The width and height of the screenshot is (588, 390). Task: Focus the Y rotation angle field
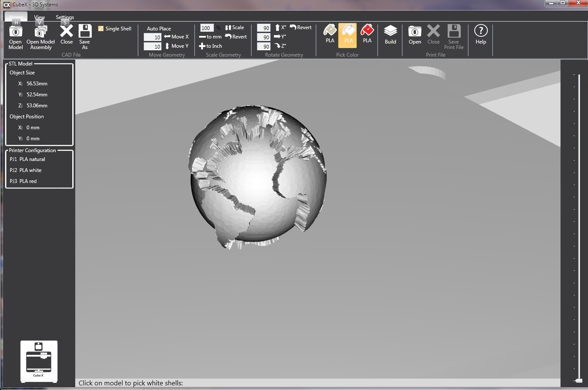coord(264,37)
